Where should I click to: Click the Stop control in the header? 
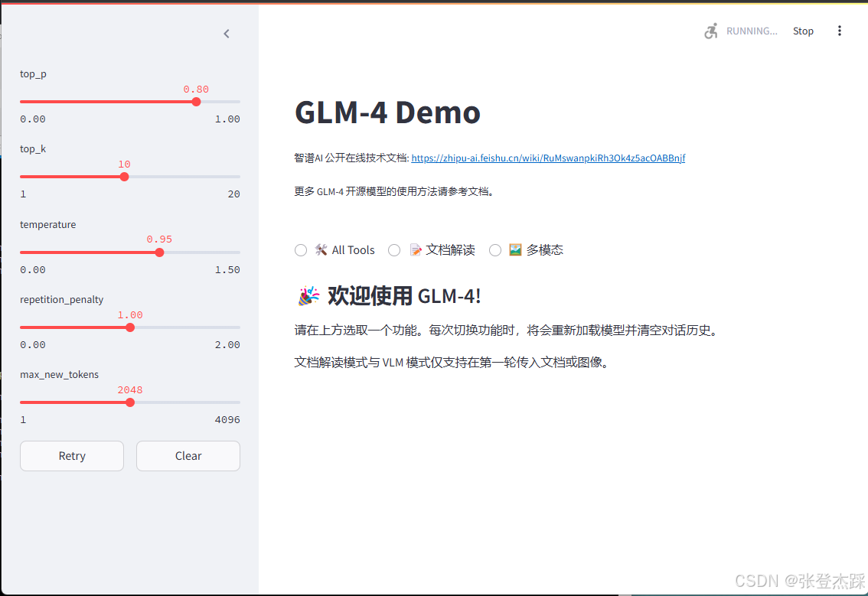click(x=803, y=31)
